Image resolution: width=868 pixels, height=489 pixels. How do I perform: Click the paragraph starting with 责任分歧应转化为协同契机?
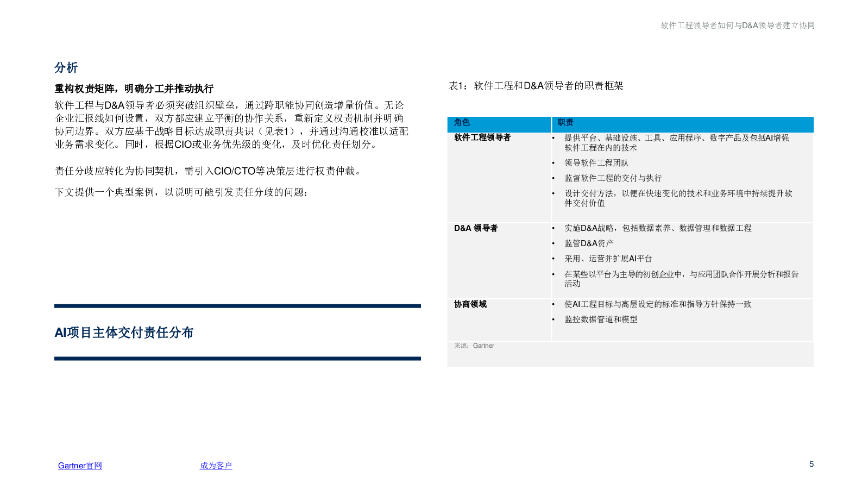point(208,171)
